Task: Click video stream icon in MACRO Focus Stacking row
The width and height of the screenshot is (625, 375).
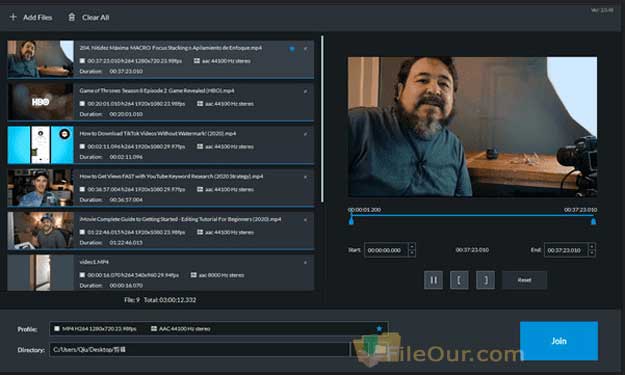Action: (x=82, y=61)
